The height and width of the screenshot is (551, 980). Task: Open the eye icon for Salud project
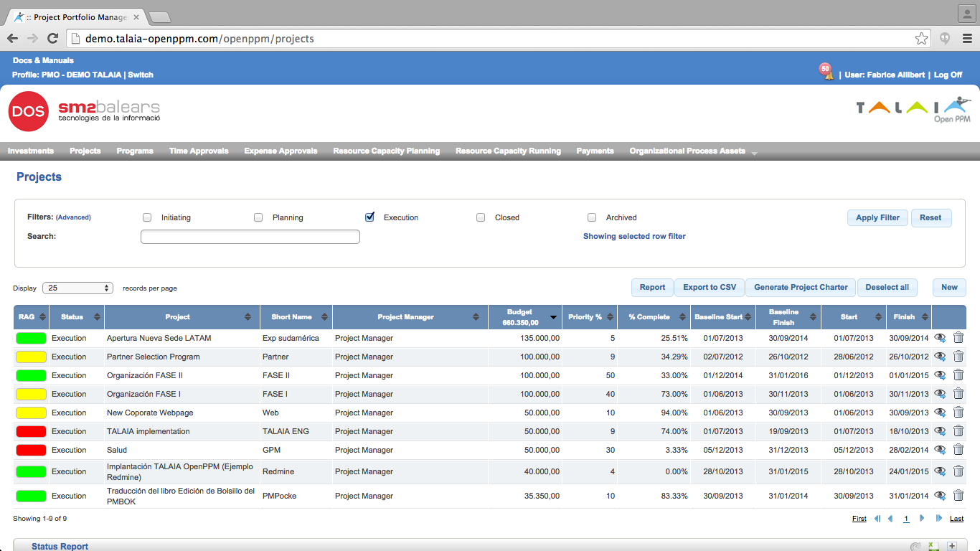point(940,449)
